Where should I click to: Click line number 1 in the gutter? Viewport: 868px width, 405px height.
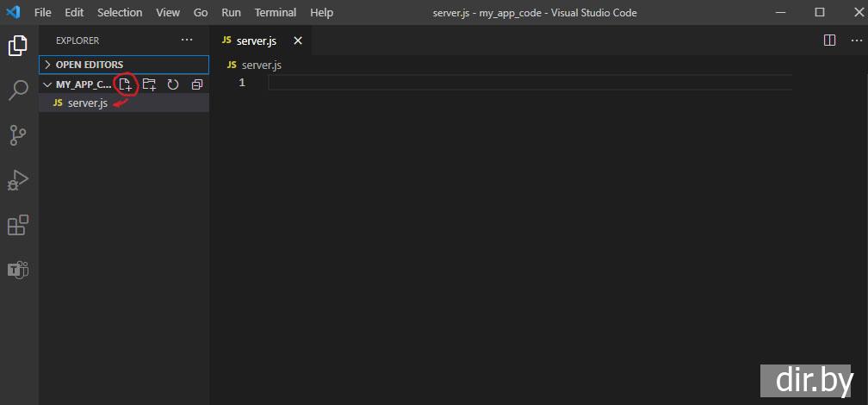242,83
